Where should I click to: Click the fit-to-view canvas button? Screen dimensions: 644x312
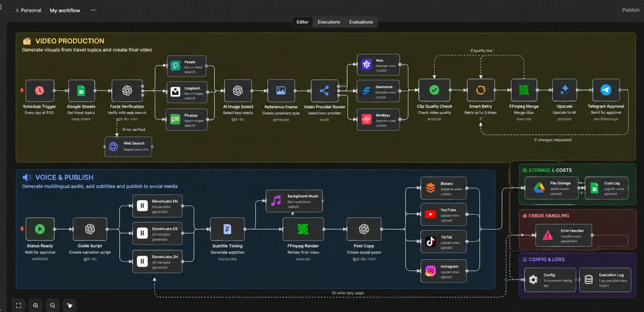pos(19,305)
